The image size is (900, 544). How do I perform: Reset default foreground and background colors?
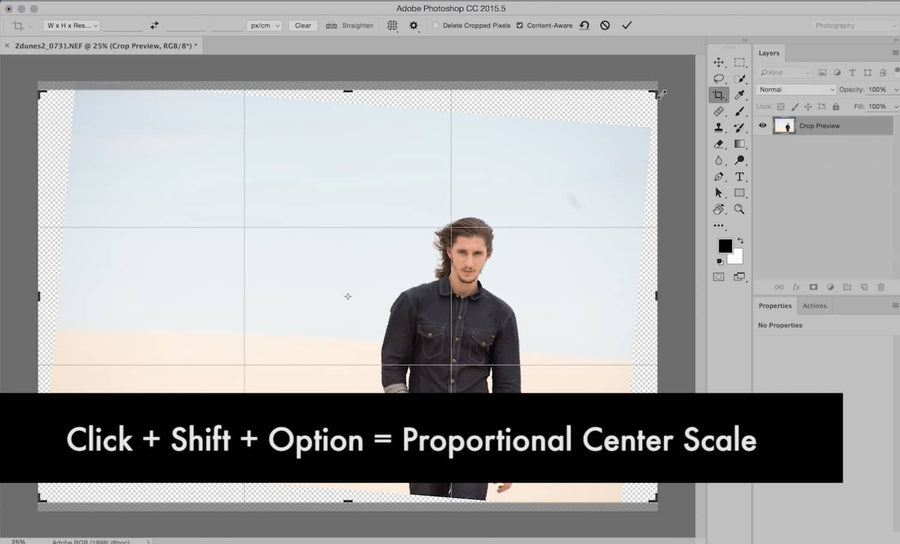[720, 262]
